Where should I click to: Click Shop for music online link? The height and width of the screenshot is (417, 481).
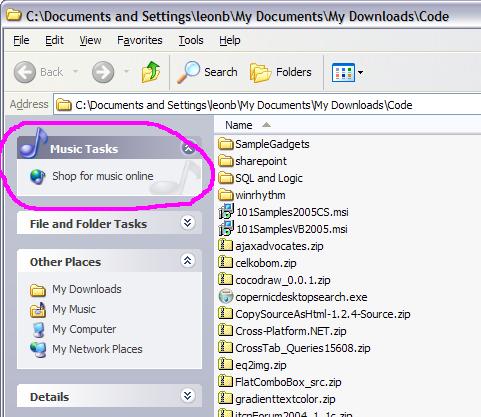pos(103,176)
